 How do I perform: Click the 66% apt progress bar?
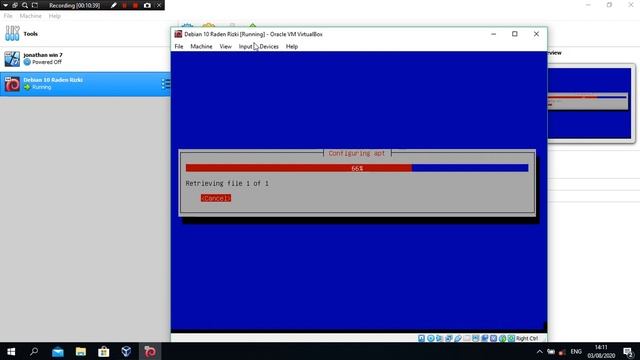coord(357,168)
